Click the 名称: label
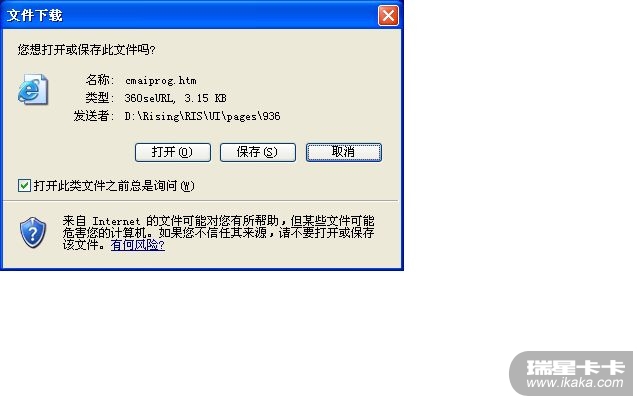Viewport: 640px width, 400px height. click(x=100, y=80)
